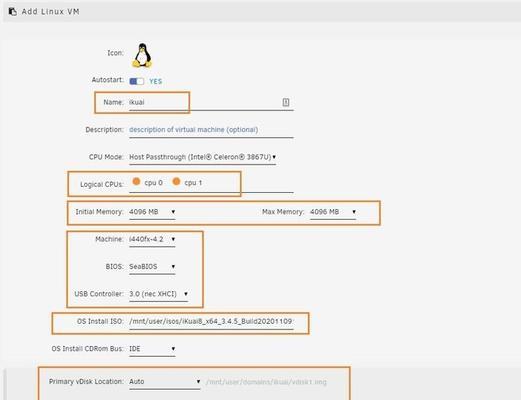Click the Linux penguin VM icon

pyautogui.click(x=142, y=55)
